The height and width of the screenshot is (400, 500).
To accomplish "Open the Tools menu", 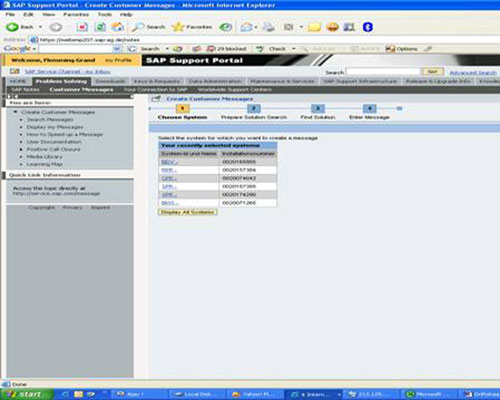I will pos(105,14).
